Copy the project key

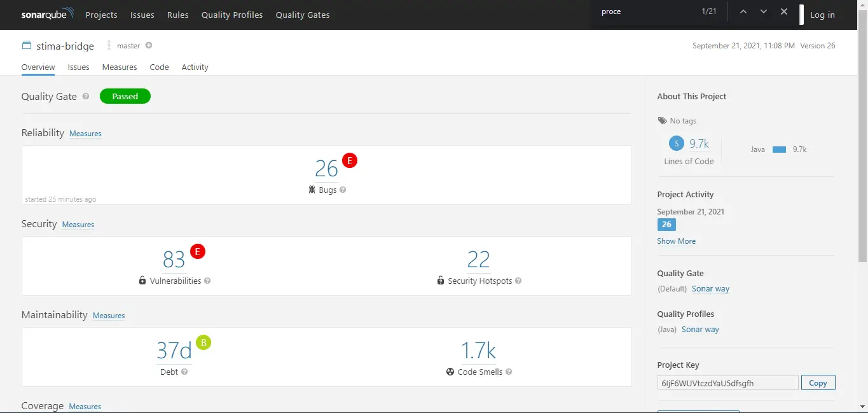[x=818, y=382]
